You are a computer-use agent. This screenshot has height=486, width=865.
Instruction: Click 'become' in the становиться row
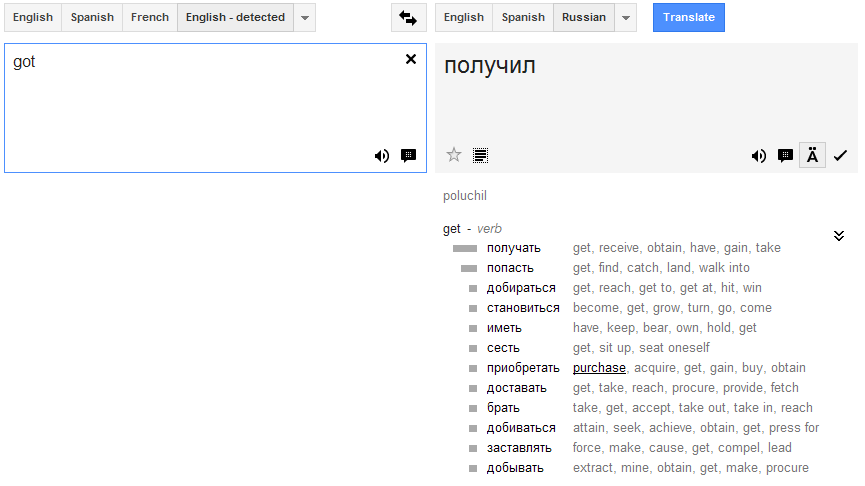coord(596,308)
